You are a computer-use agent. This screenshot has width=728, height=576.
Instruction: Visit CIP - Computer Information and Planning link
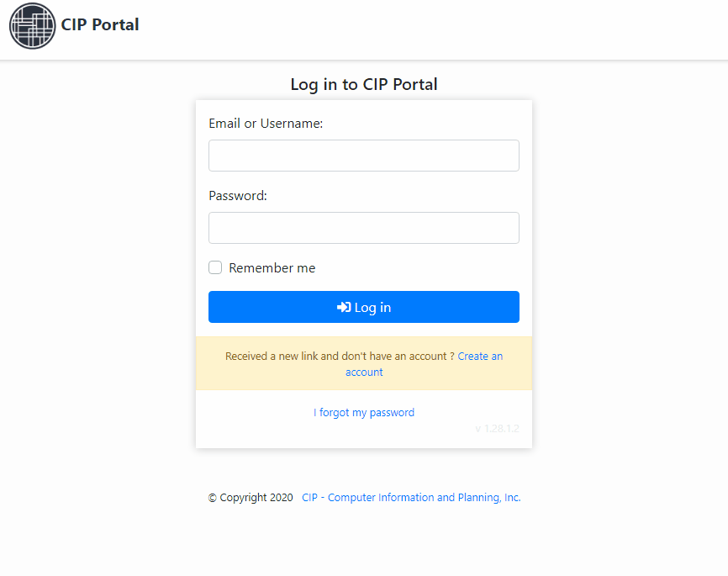[x=411, y=498]
